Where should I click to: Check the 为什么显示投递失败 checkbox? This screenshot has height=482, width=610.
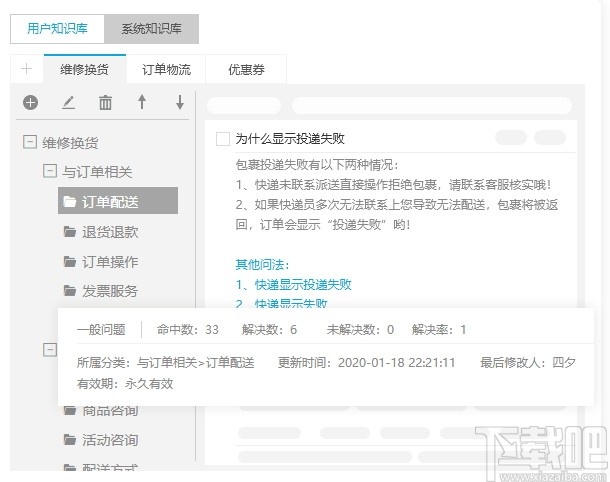pyautogui.click(x=223, y=139)
